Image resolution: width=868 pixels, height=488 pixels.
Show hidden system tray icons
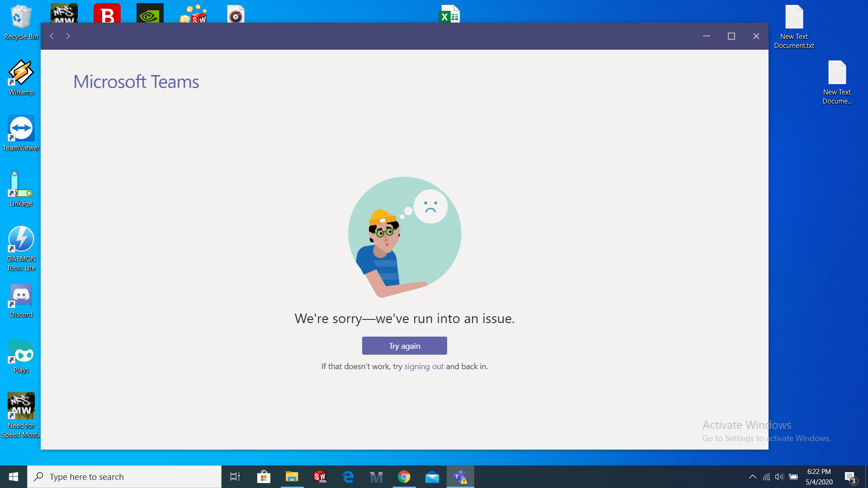(x=752, y=477)
